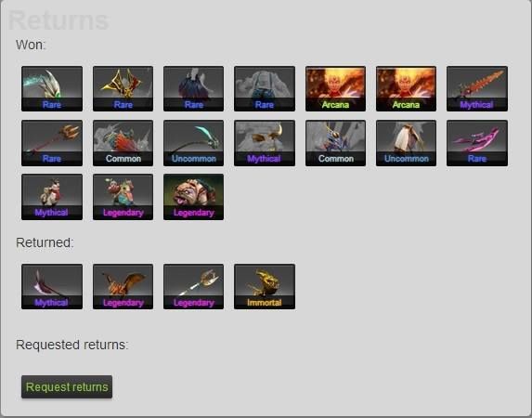Select the Mythical small courier item won
532x418 pixels.
tap(52, 197)
